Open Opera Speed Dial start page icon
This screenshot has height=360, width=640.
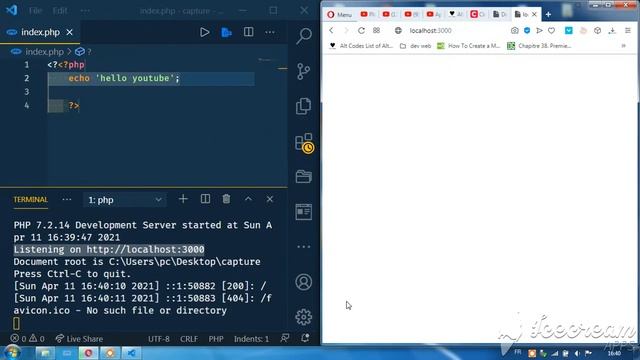point(376,31)
